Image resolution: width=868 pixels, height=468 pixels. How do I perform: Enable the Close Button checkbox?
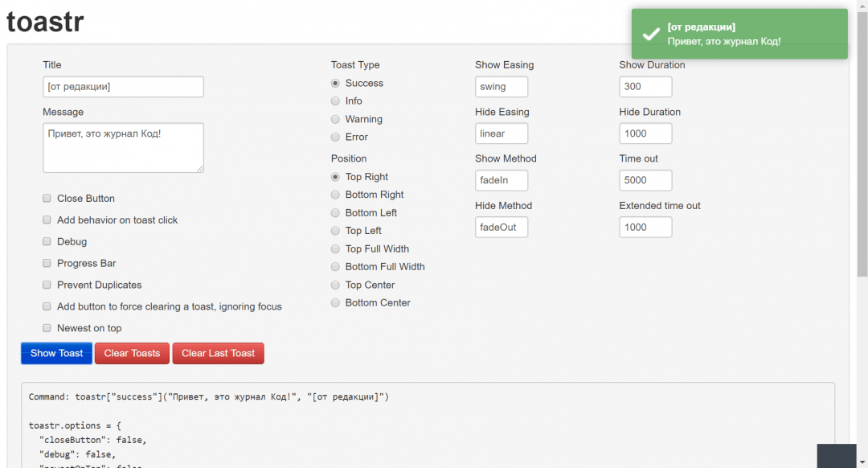pos(47,199)
